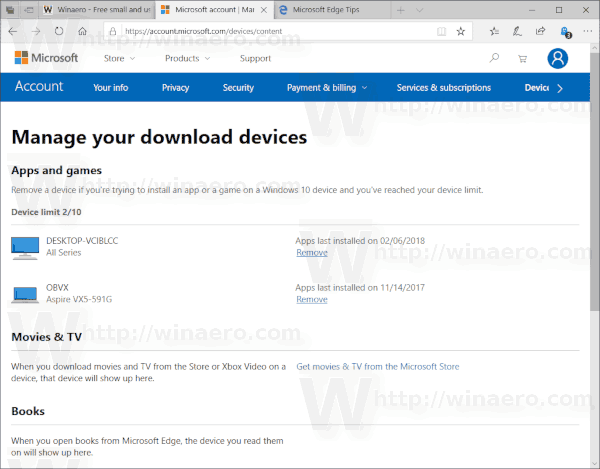
Task: Click the Movies & TV heading
Action: [x=47, y=337]
